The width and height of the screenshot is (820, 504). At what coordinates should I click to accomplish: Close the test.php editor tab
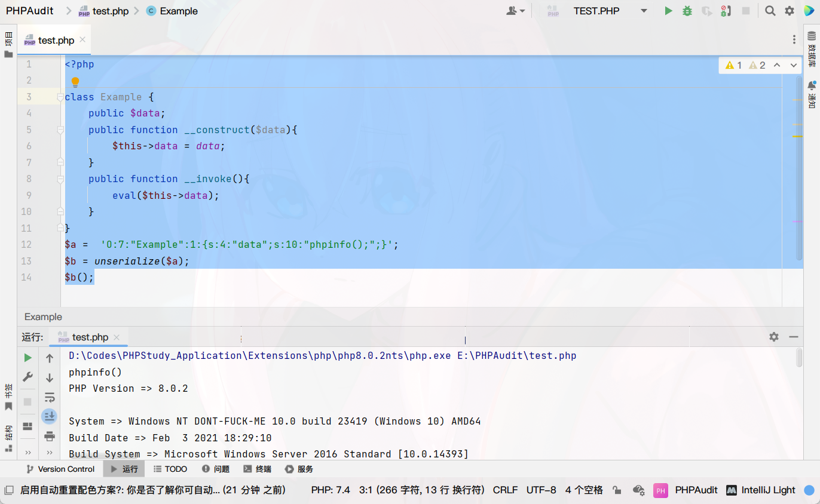tap(82, 40)
